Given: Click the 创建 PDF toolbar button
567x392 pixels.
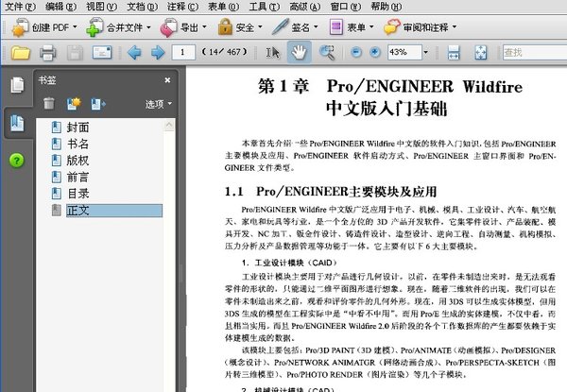Looking at the screenshot, I should point(44,27).
